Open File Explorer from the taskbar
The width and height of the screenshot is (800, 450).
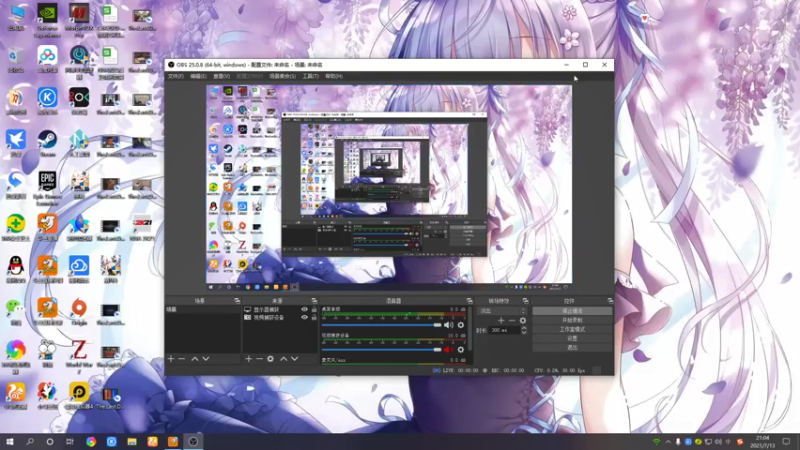[x=132, y=441]
